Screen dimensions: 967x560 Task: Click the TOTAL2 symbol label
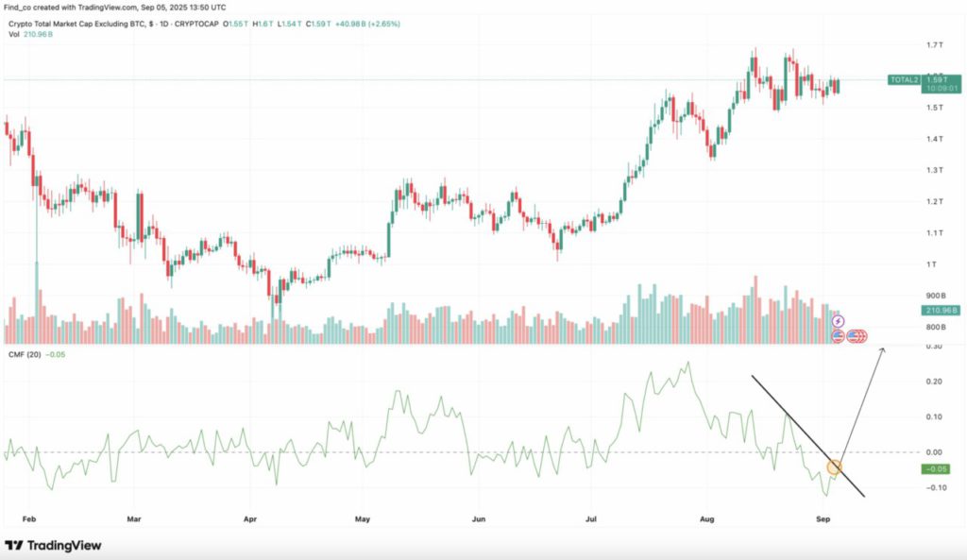coord(903,80)
